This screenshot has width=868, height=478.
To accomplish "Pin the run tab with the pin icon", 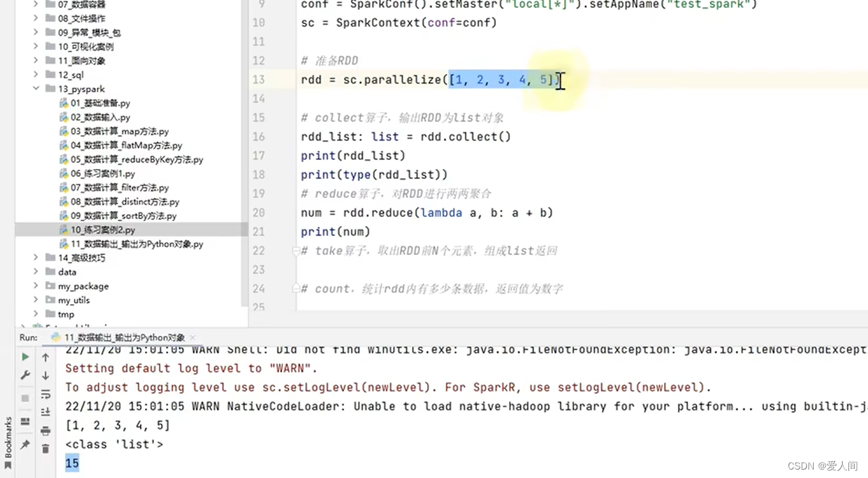I will [25, 444].
